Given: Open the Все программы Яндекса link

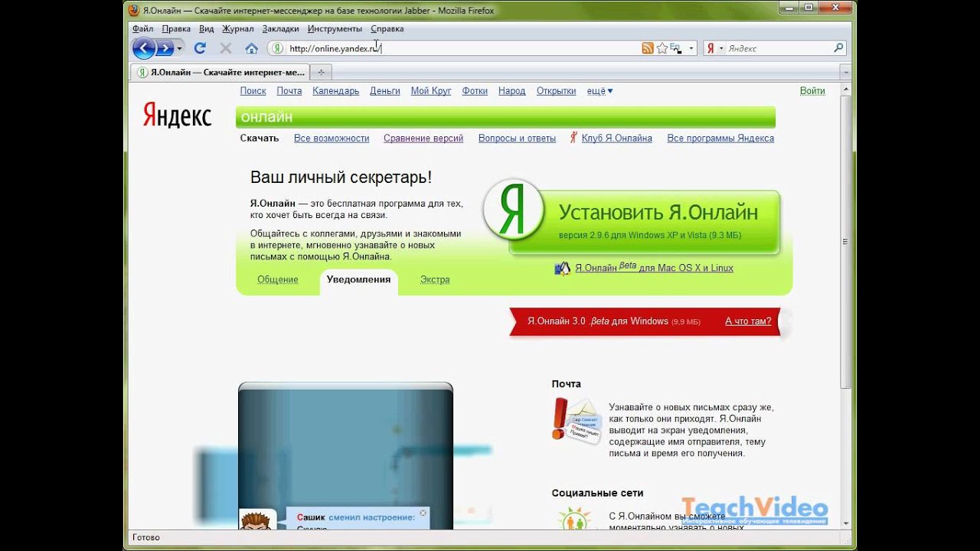Looking at the screenshot, I should 720,138.
